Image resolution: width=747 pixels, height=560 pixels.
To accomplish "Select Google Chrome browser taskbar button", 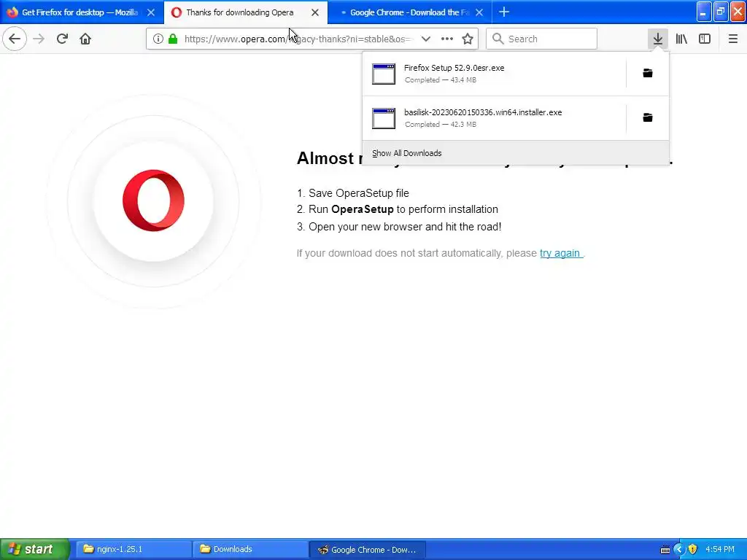I will pos(368,550).
